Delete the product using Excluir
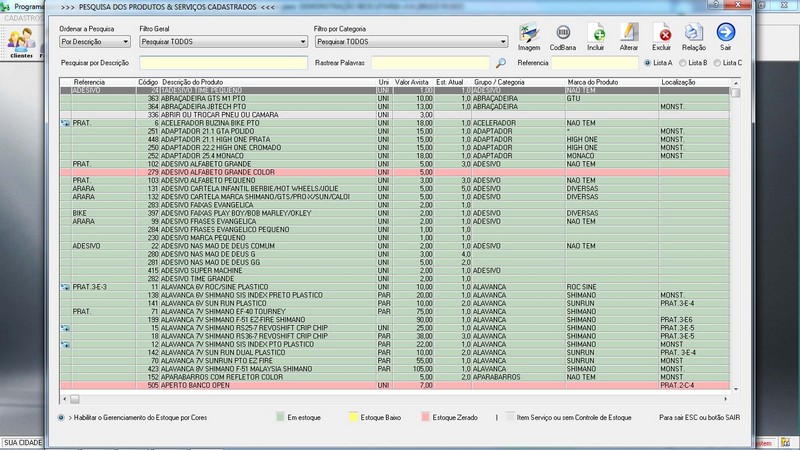800x450 pixels. (x=661, y=36)
